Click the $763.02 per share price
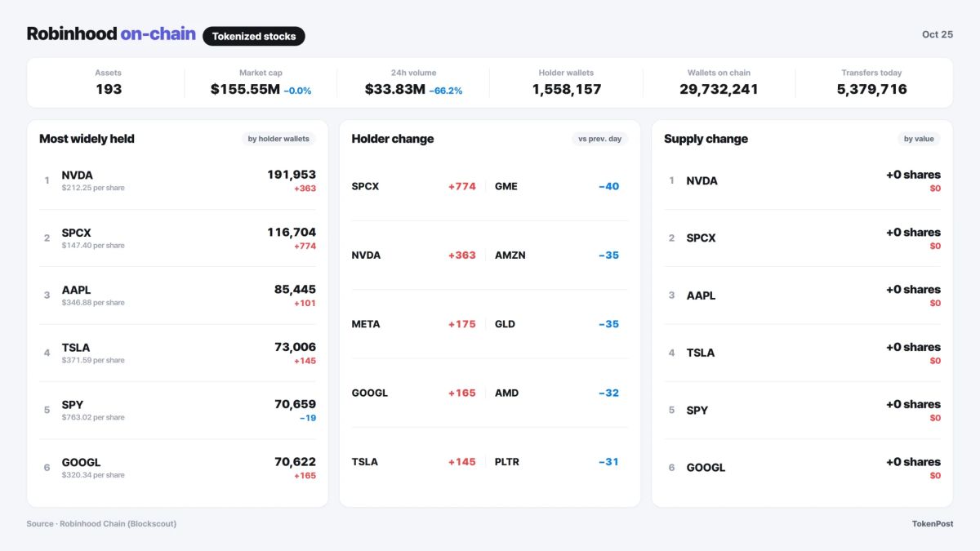The image size is (980, 551). click(x=93, y=417)
